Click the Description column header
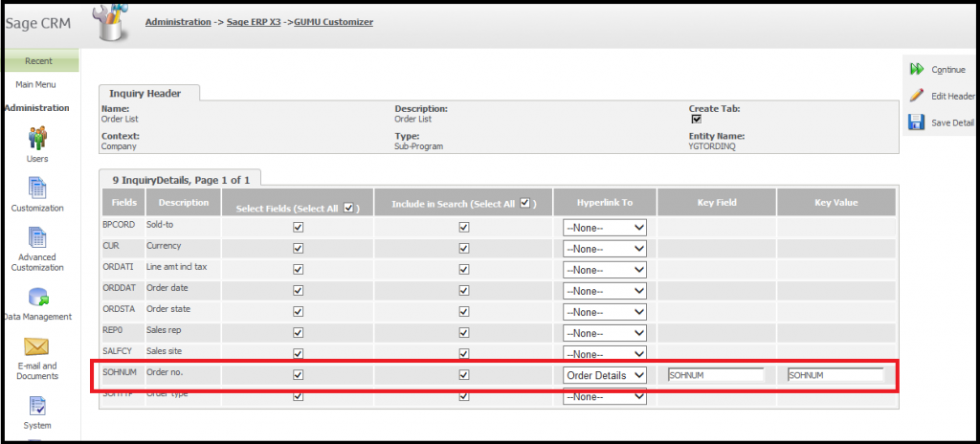The width and height of the screenshot is (980, 444). (183, 203)
